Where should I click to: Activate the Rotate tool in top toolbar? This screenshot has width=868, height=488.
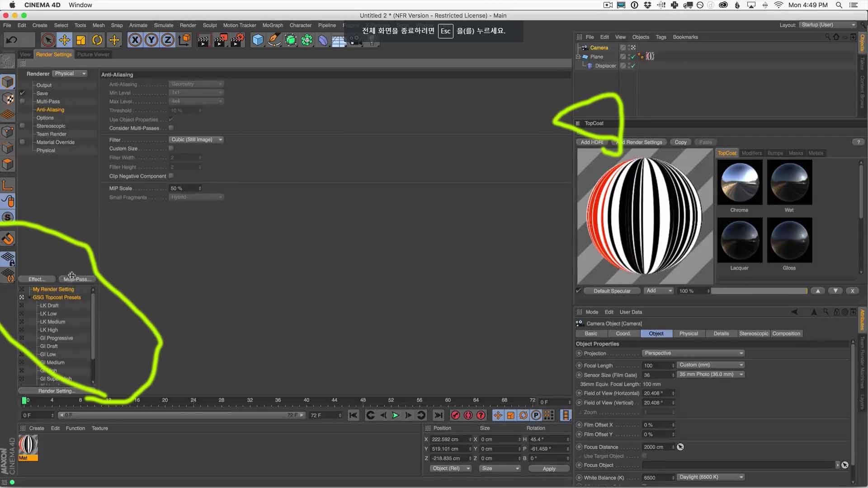coord(97,40)
